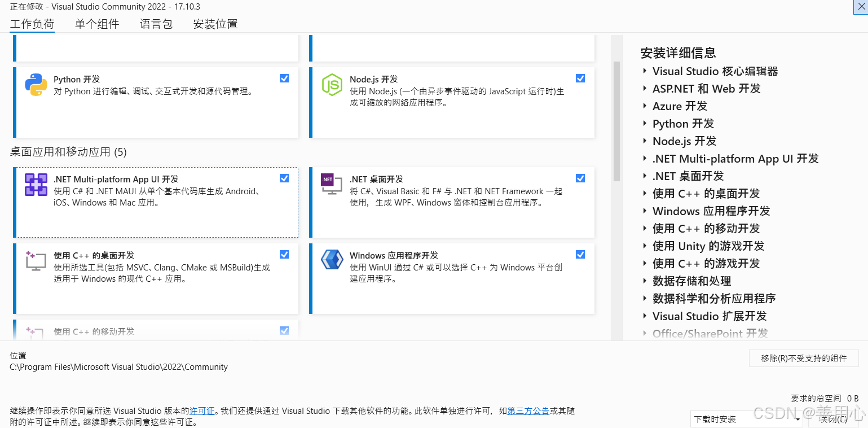
Task: Expand 数据存储和处理 details
Action: point(645,281)
